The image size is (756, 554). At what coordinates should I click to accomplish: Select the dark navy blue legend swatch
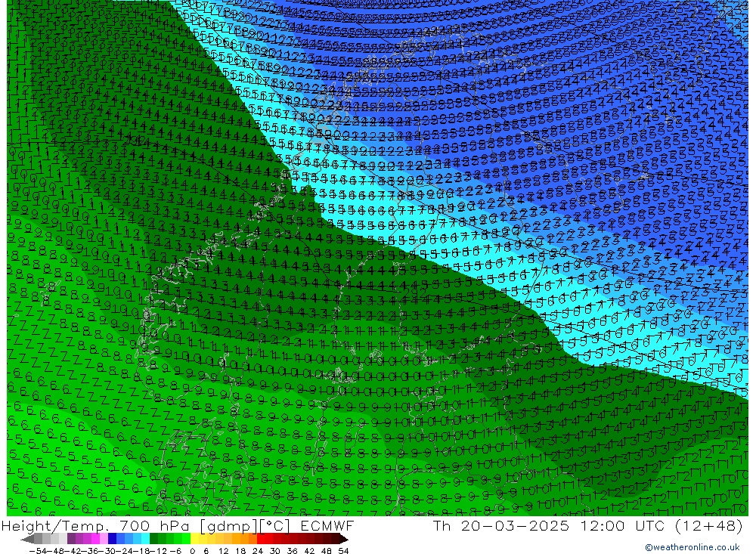coord(112,539)
